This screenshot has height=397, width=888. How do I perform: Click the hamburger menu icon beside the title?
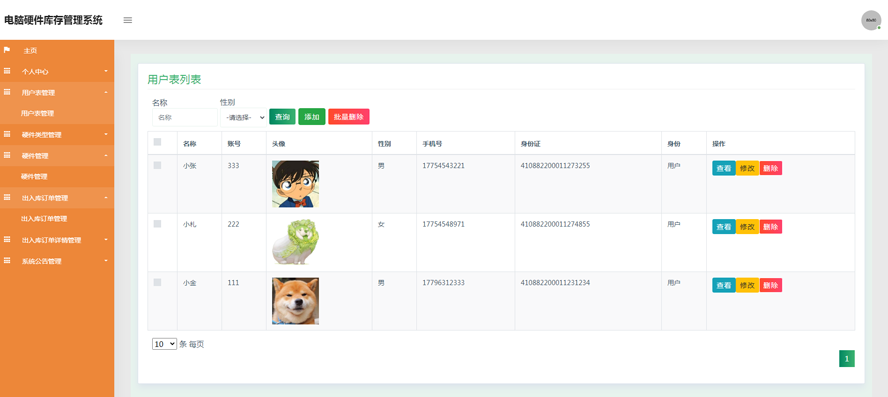pyautogui.click(x=128, y=20)
